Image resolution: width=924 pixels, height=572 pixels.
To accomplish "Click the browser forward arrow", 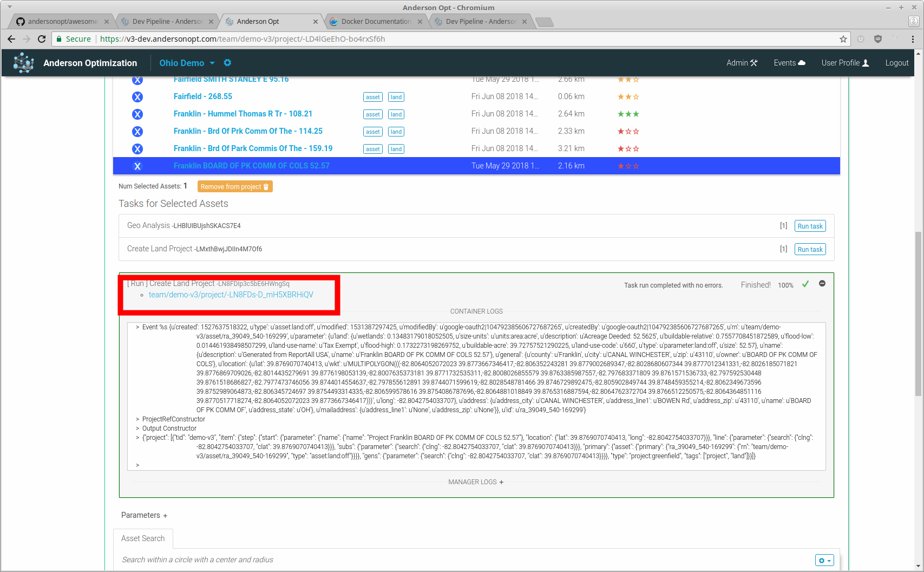I will pos(27,39).
